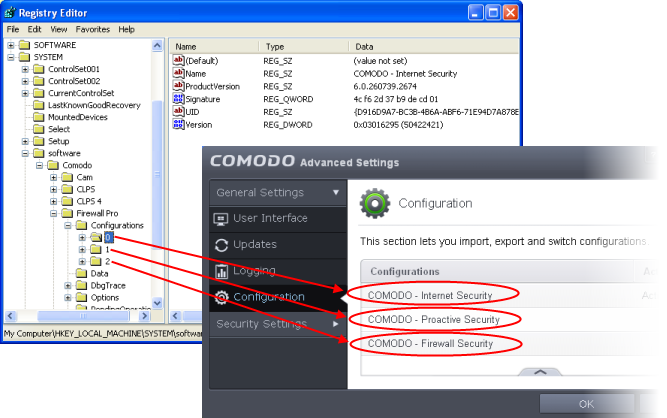Screen dimensions: 667x418
Task: Click OK in COMODO Advanced Settings
Action: 587,404
